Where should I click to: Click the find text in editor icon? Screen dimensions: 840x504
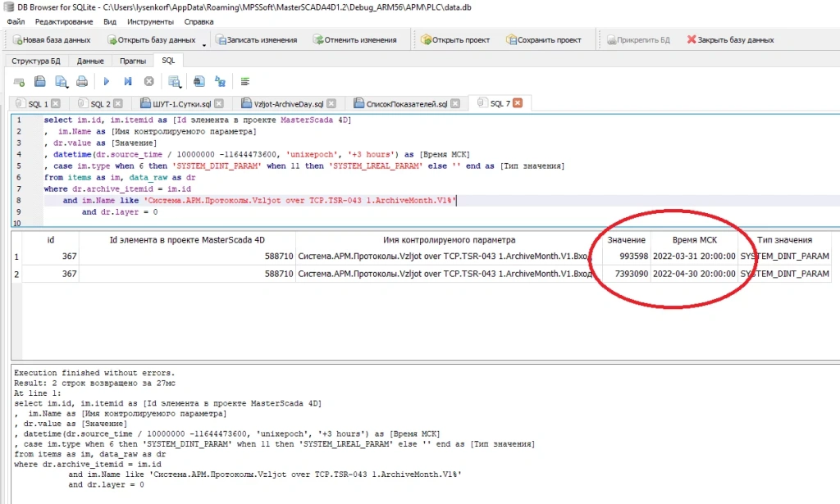198,81
